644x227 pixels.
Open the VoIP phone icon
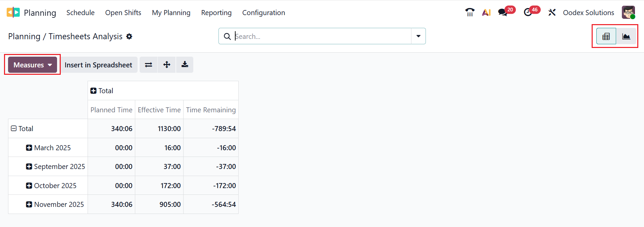click(470, 12)
